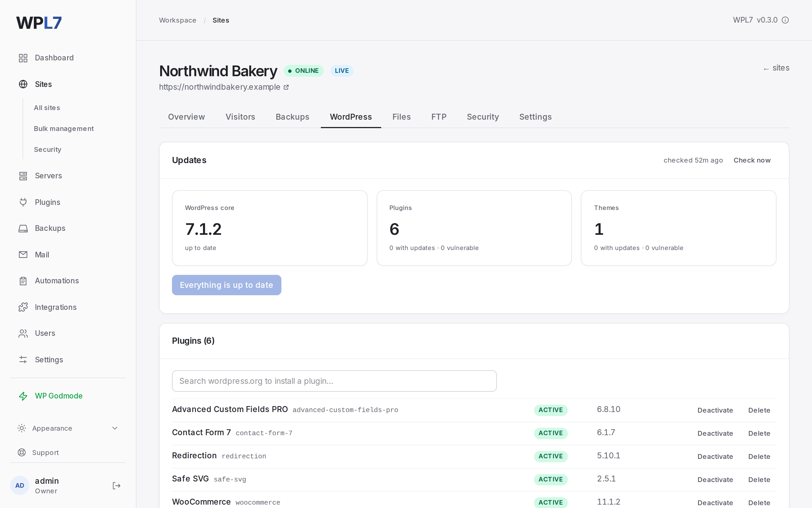The width and height of the screenshot is (812, 508).
Task: Click the Sites globe icon
Action: (x=23, y=84)
